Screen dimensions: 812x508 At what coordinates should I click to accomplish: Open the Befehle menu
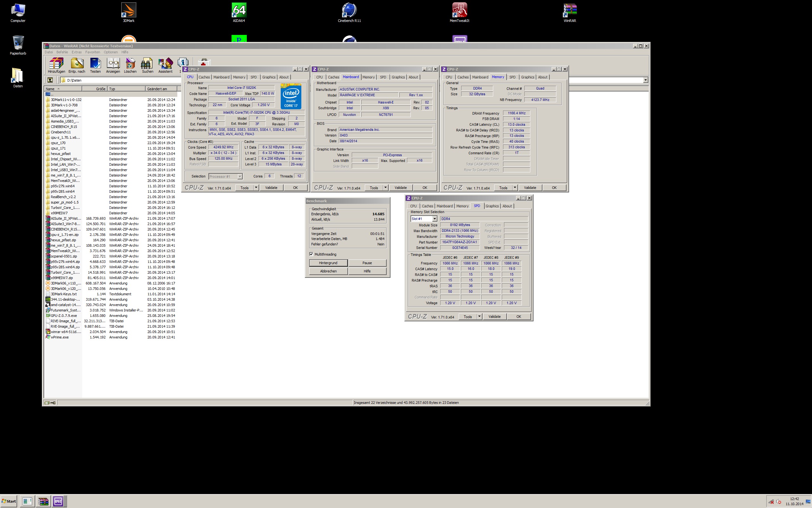tap(62, 52)
